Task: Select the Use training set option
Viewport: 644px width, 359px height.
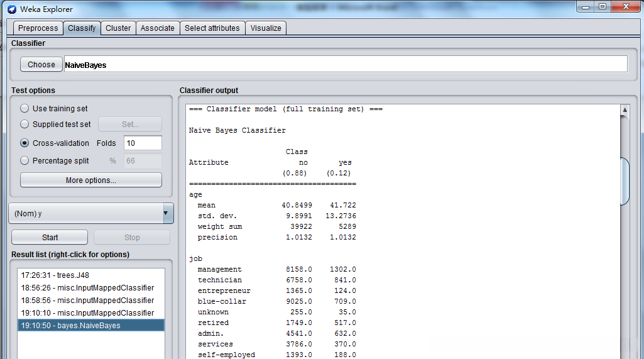Action: [x=25, y=108]
